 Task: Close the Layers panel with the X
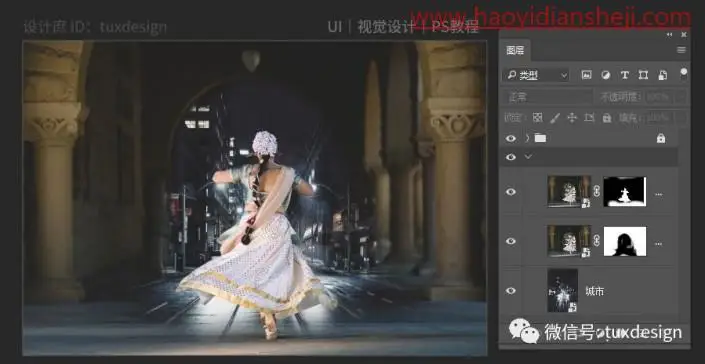[x=684, y=35]
